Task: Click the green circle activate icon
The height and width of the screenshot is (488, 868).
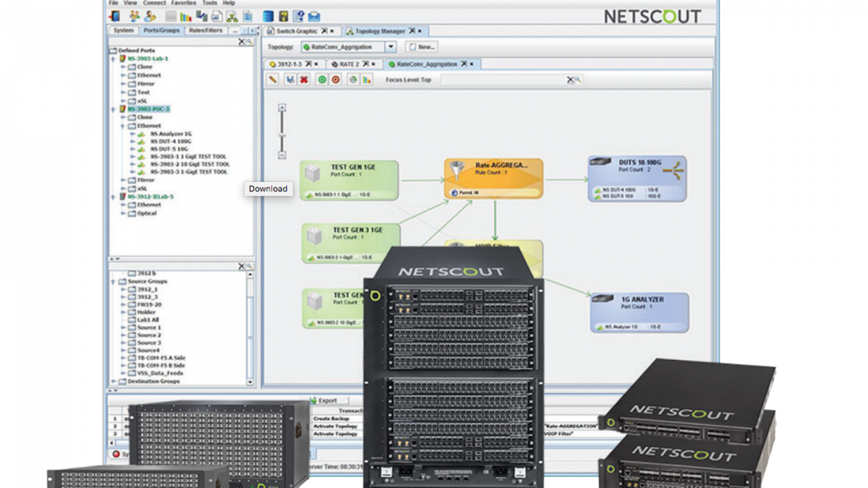Action: pyautogui.click(x=322, y=80)
